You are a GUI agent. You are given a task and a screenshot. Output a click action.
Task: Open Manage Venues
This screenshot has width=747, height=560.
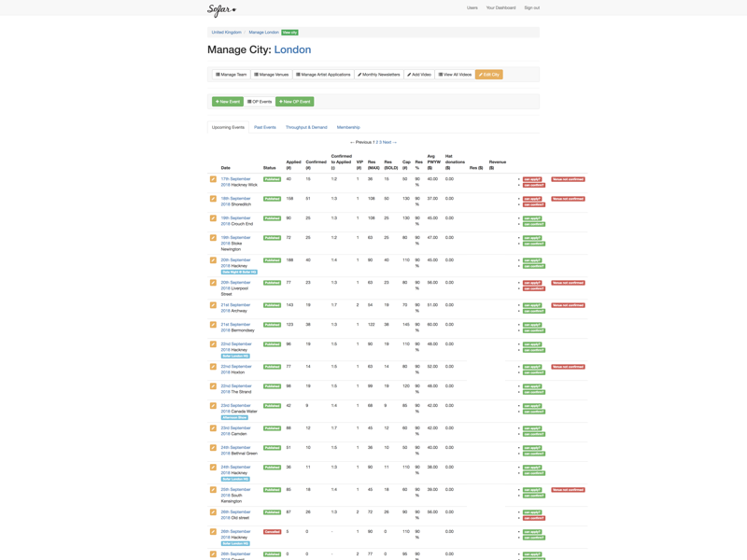click(271, 75)
